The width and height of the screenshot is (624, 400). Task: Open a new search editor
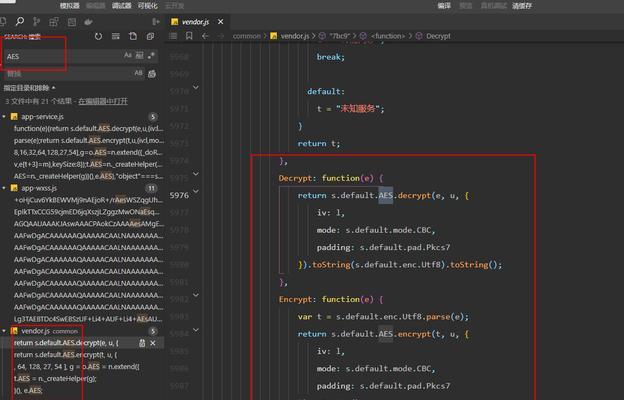coord(133,36)
